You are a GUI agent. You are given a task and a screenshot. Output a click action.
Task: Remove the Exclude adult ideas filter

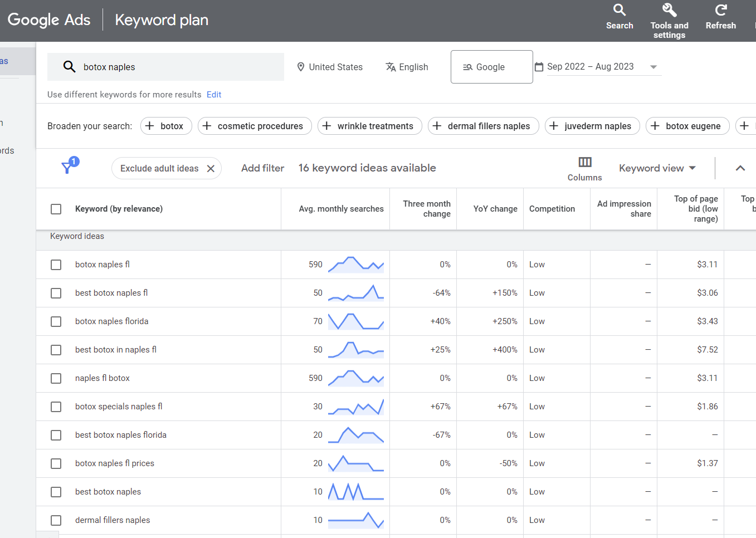(x=211, y=169)
